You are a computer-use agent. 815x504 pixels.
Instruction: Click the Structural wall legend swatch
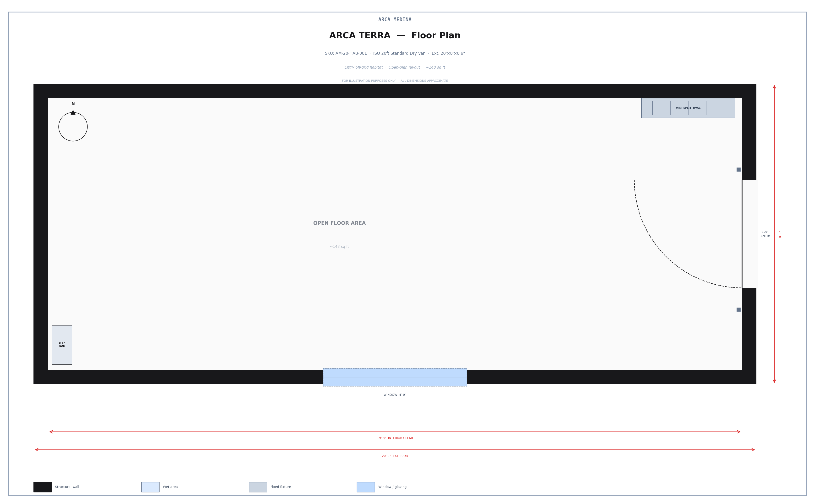point(42,487)
